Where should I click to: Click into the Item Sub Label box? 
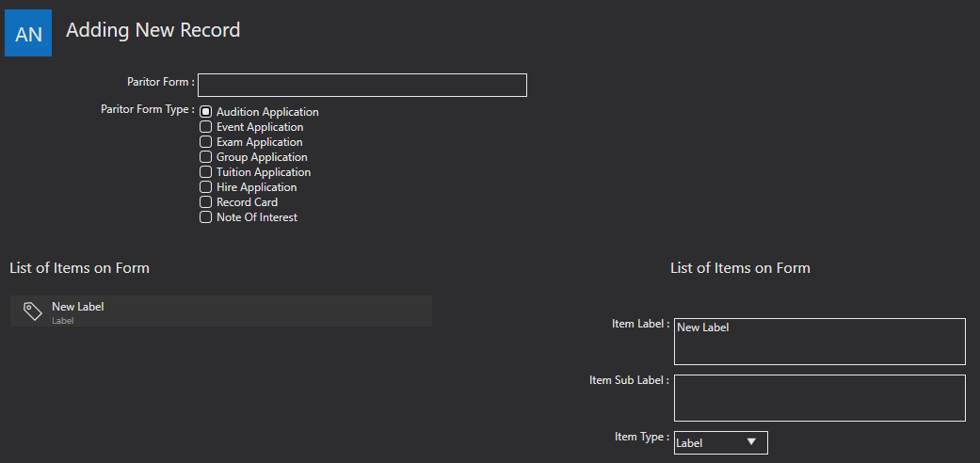pos(819,398)
